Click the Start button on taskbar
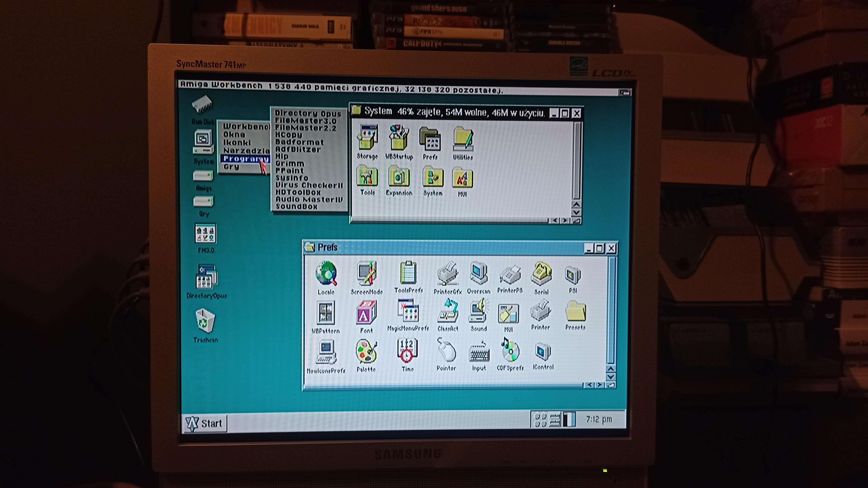 [205, 424]
